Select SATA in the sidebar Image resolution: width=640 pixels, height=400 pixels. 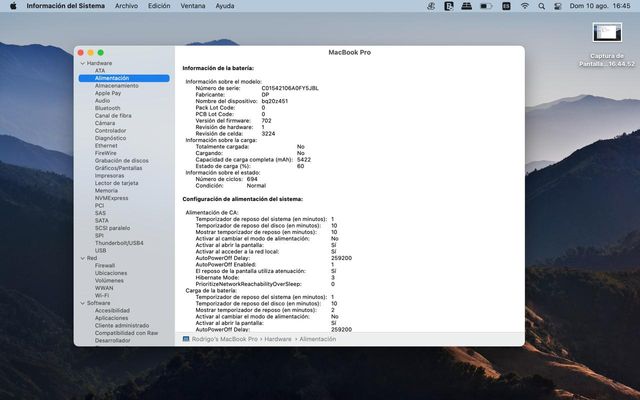click(102, 220)
